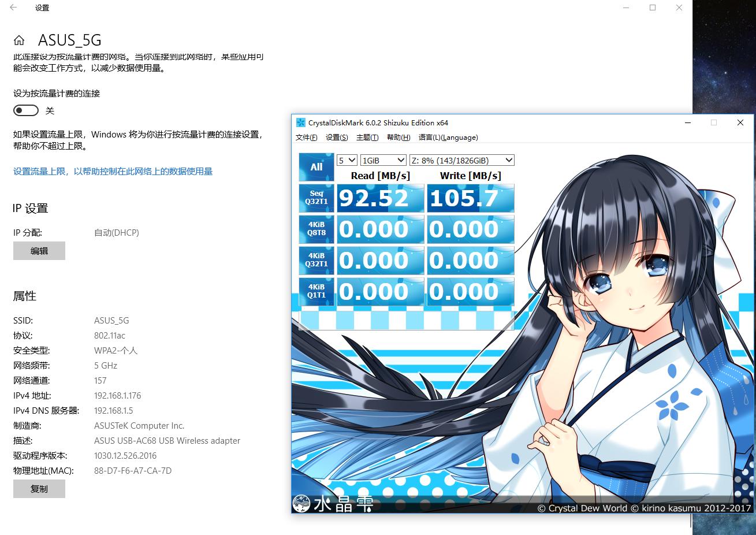
Task: Run the 4KiB Q8T8 benchmark
Action: tap(316, 229)
